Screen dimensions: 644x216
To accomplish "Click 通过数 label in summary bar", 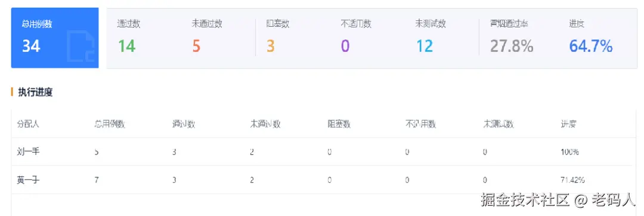I will click(129, 24).
